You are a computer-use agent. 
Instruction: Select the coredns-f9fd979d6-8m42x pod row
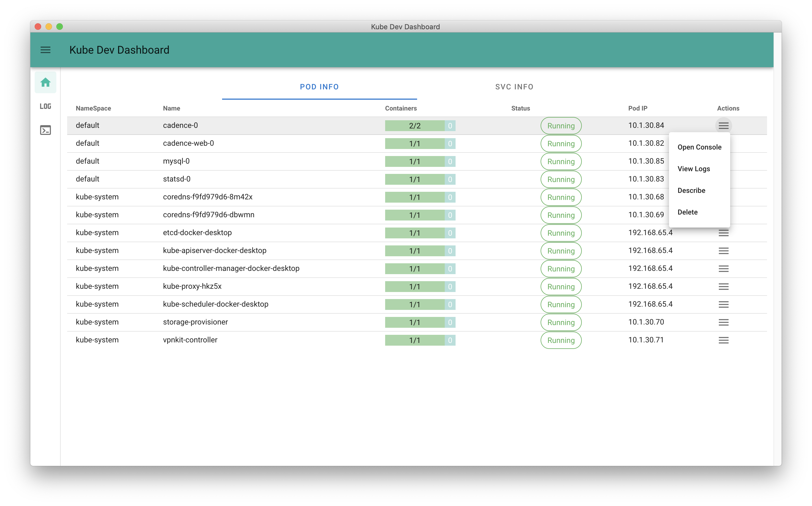pos(207,197)
